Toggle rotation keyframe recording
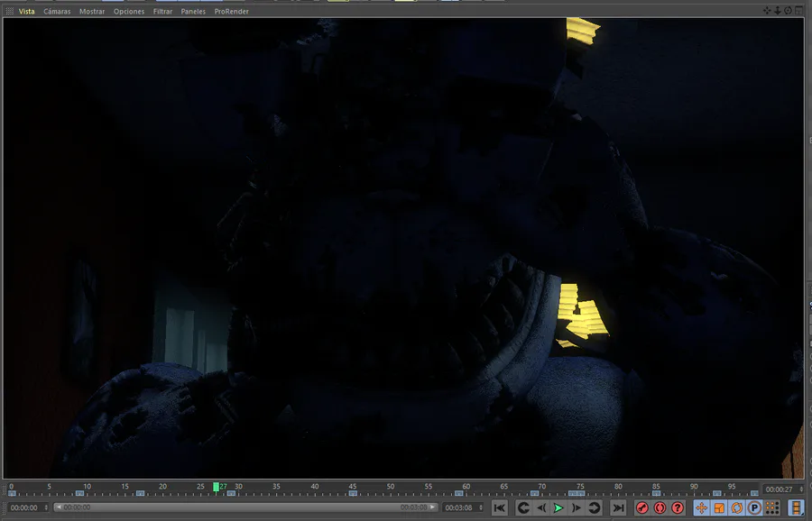 click(x=737, y=508)
